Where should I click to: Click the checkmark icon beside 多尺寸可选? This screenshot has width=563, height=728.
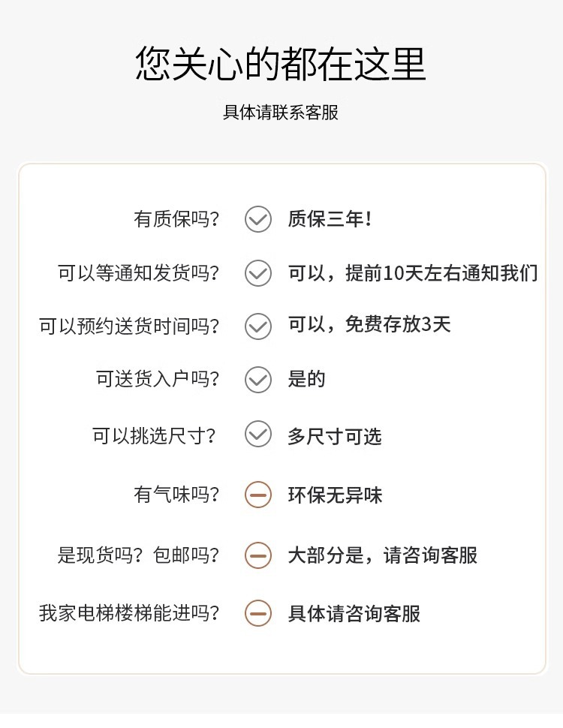(257, 435)
